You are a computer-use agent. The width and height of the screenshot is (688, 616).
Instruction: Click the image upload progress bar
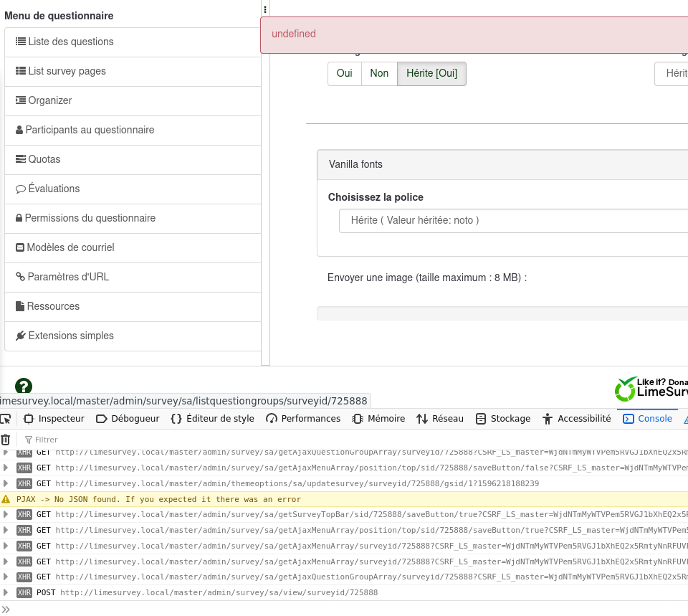[502, 313]
